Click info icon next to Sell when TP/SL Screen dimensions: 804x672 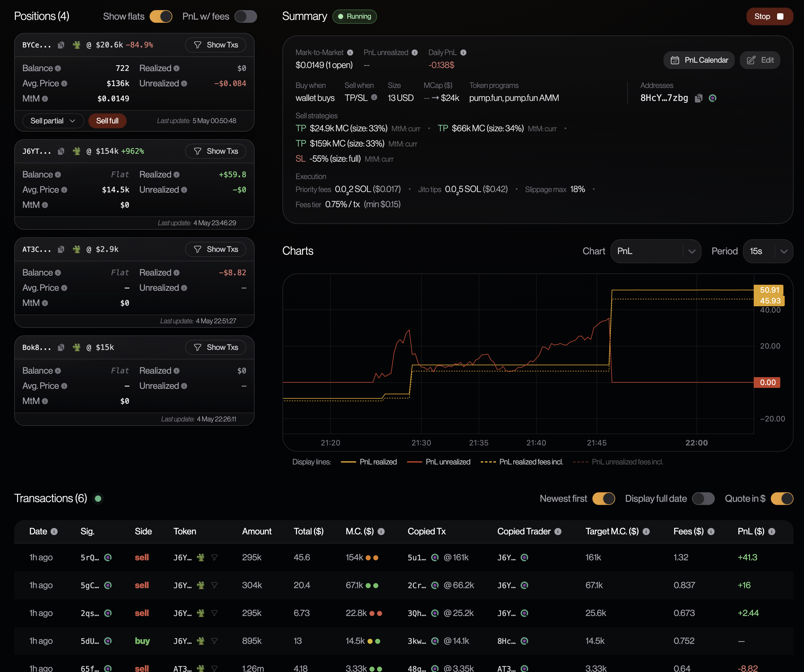(x=374, y=97)
